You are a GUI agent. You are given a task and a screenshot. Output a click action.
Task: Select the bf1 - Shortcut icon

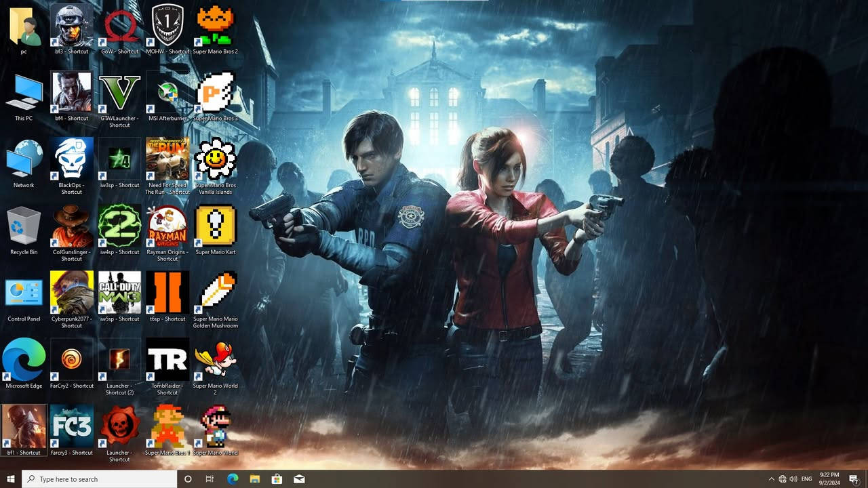[24, 426]
